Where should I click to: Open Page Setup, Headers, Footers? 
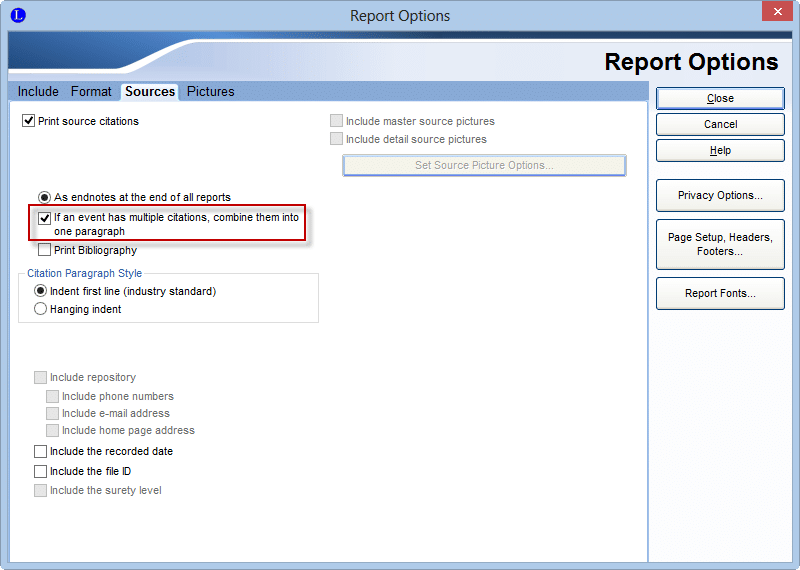point(720,244)
